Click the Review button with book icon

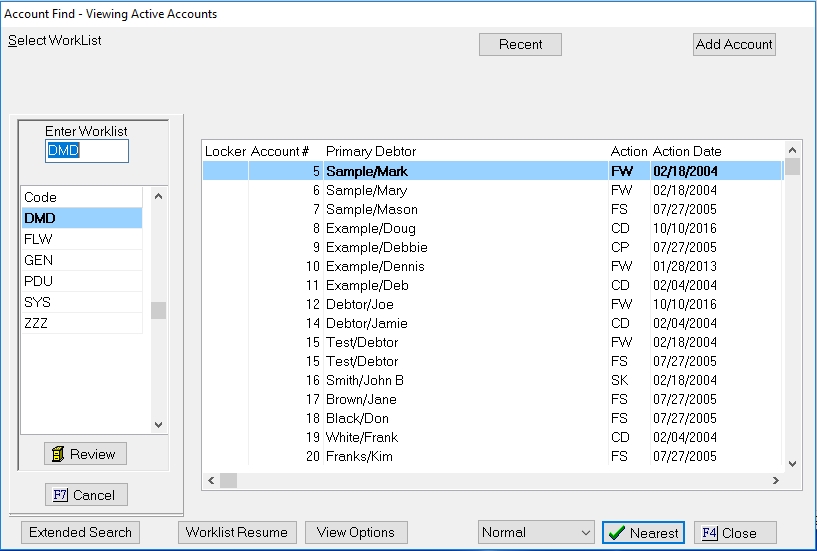(x=85, y=454)
